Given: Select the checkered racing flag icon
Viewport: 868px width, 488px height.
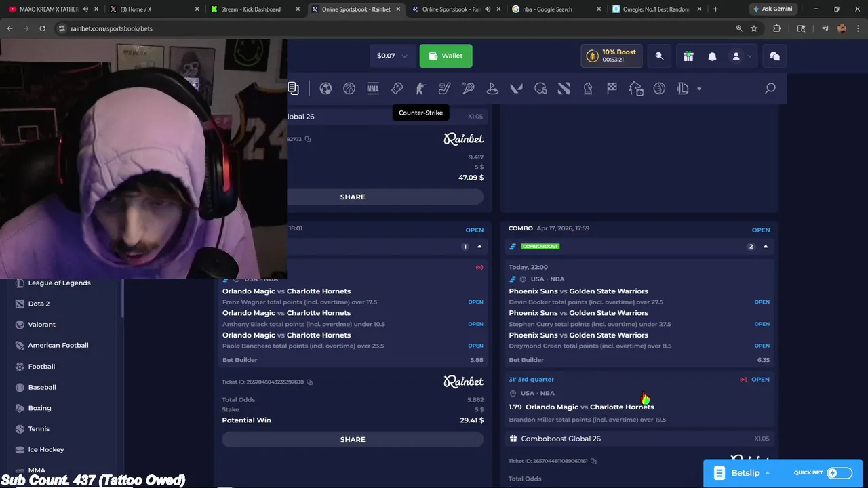Looking at the screenshot, I should 612,88.
